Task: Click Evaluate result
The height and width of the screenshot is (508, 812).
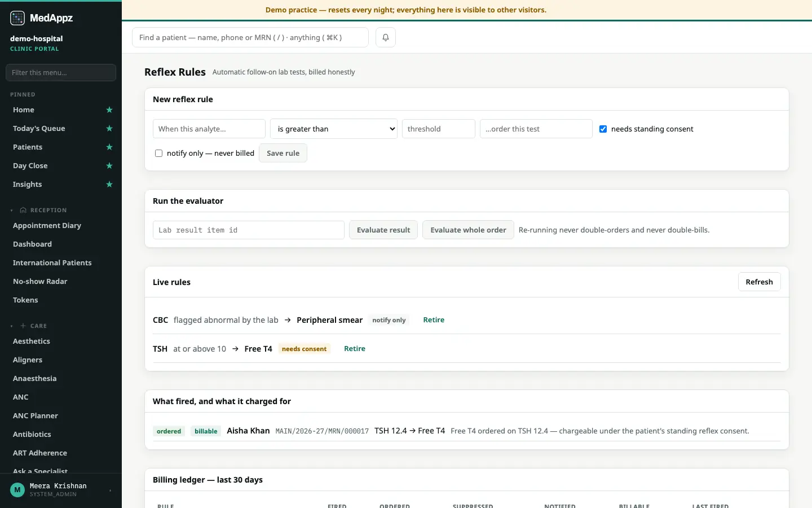Action: point(383,230)
